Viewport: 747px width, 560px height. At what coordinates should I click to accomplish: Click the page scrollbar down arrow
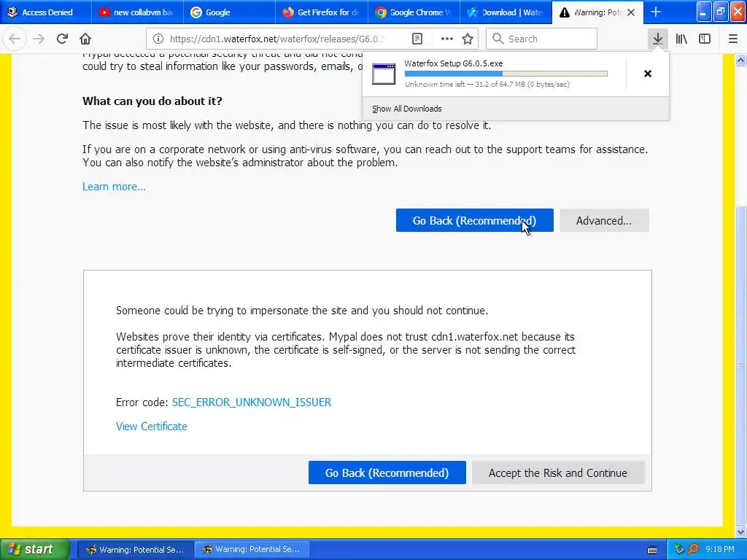(741, 532)
